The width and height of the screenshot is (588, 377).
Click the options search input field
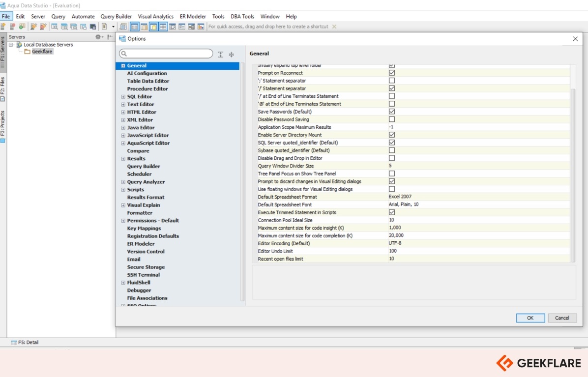coord(166,54)
